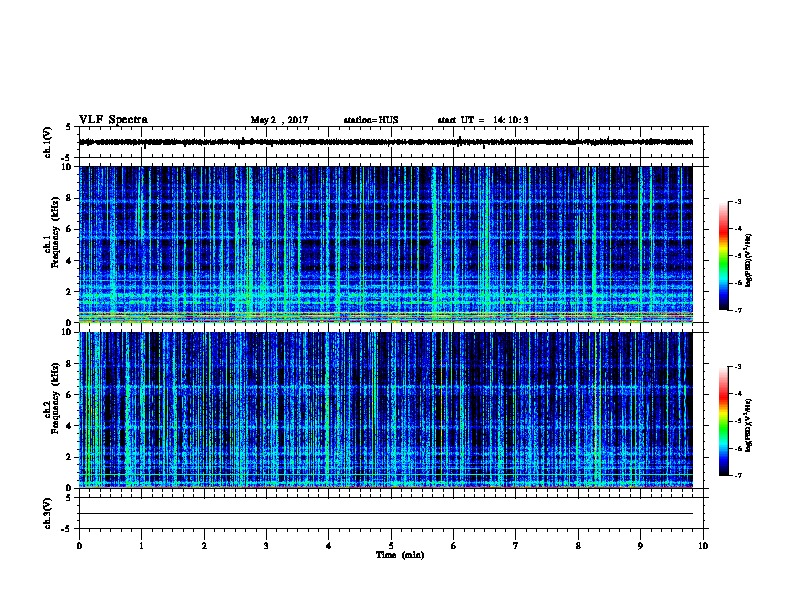Screen dimensions: 792x612
Task: Click the ch.1(V) waveform axis label
Action: [x=47, y=142]
